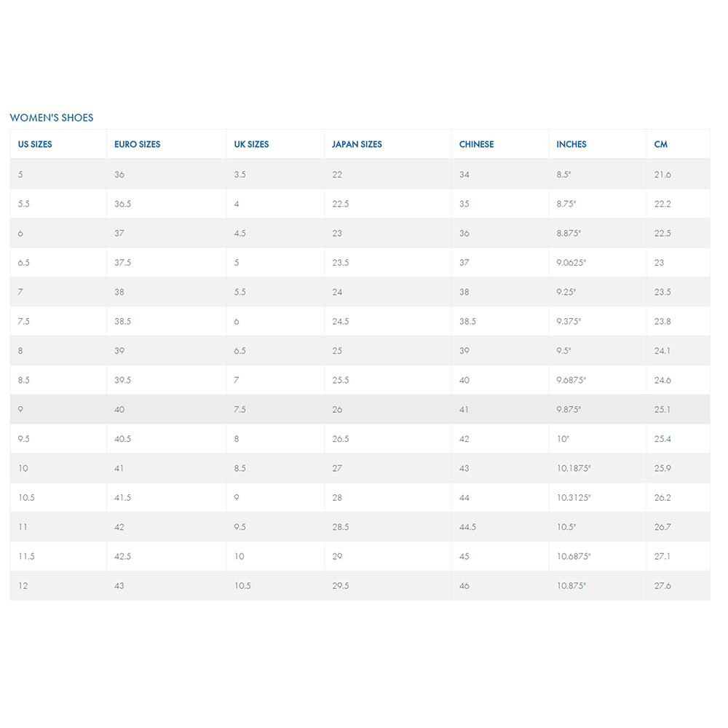The height and width of the screenshot is (728, 728).
Task: Select the US SIZES column header
Action: (x=35, y=144)
